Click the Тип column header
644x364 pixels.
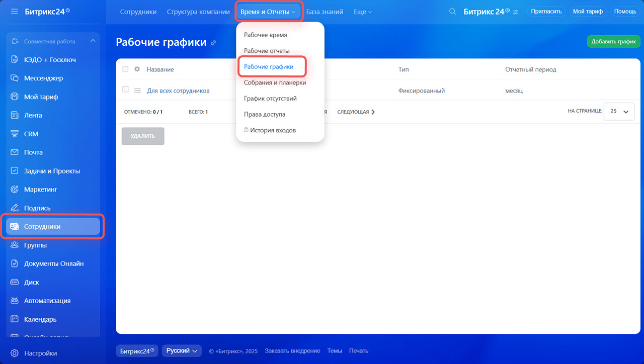pos(404,69)
